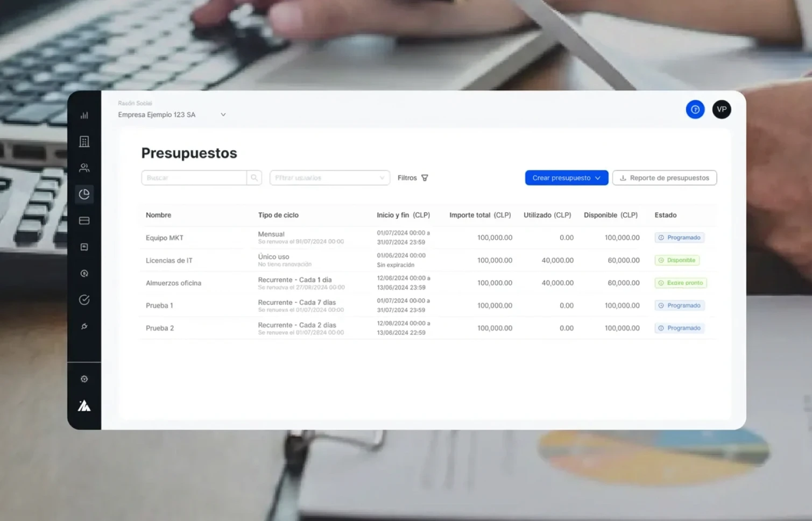Open the Equipo MKT budget row
This screenshot has height=521, width=812.
(165, 238)
